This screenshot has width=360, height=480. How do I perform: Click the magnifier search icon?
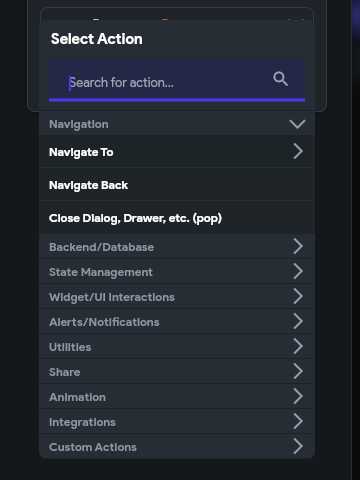pyautogui.click(x=280, y=79)
